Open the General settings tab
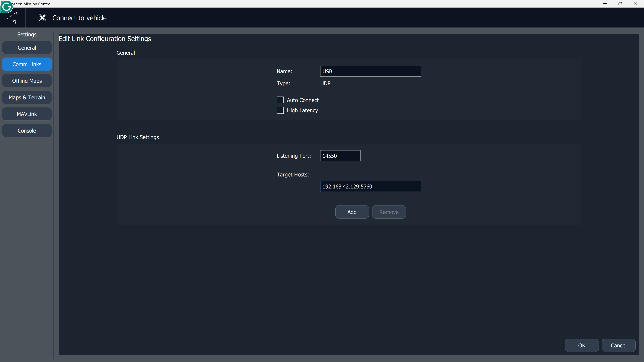The image size is (644, 362). point(27,48)
